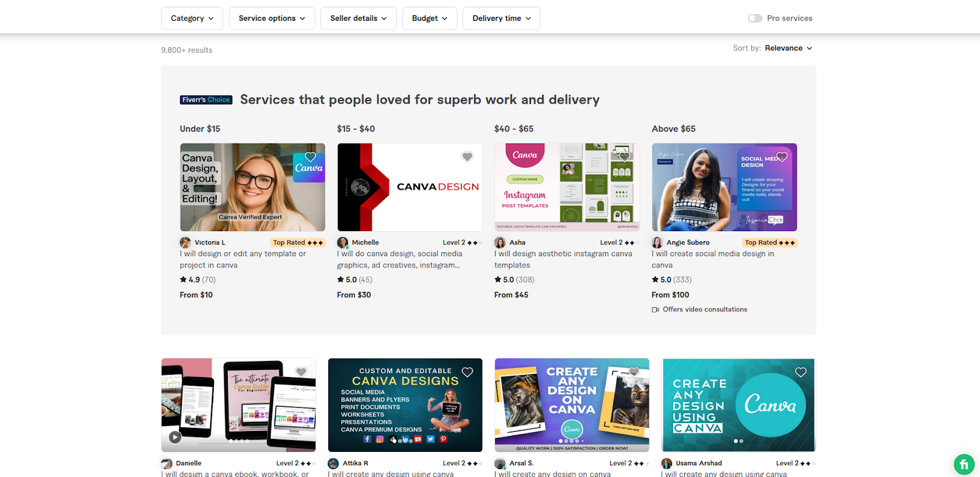Open 'I will do canva design, social media' gig title
Viewport: 980px width, 477px height.
click(399, 259)
